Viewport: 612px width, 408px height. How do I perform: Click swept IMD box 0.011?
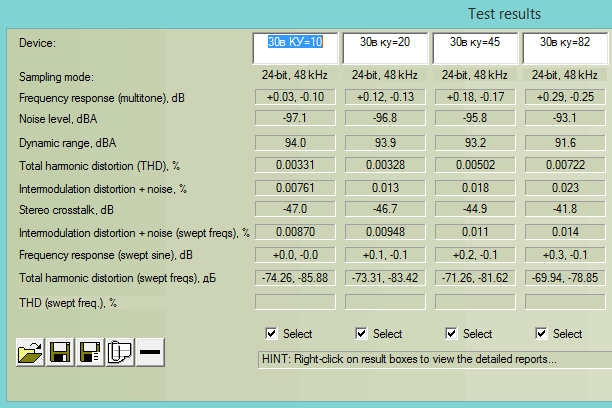[x=475, y=232]
